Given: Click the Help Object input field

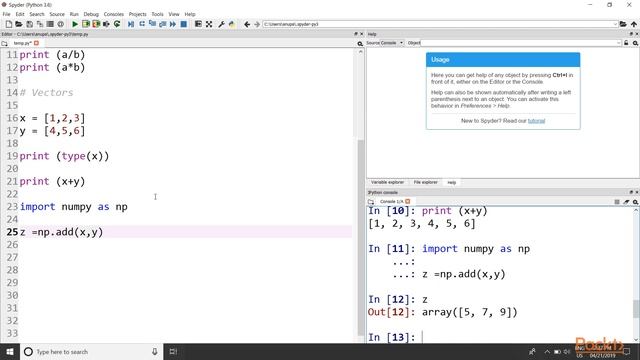Looking at the screenshot, I should [518, 43].
